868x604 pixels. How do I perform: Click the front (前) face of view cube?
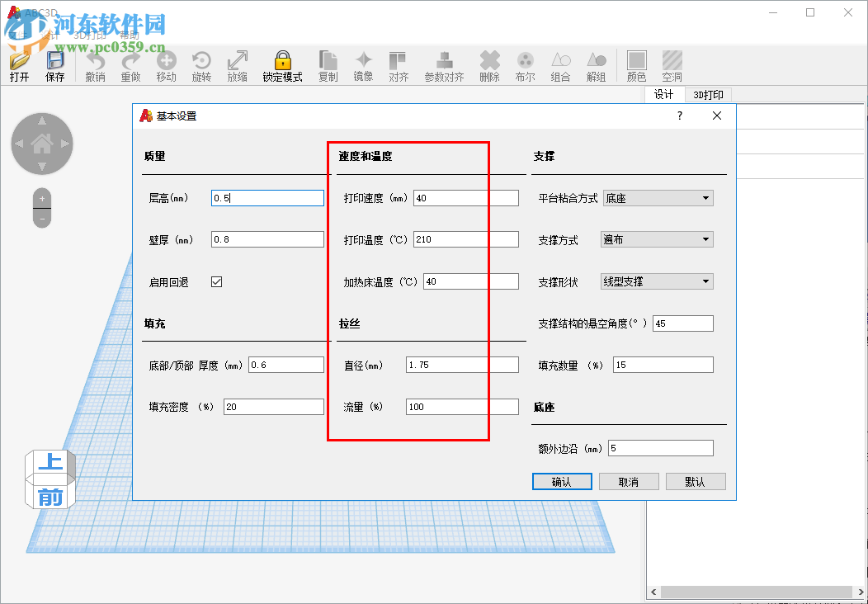[50, 498]
